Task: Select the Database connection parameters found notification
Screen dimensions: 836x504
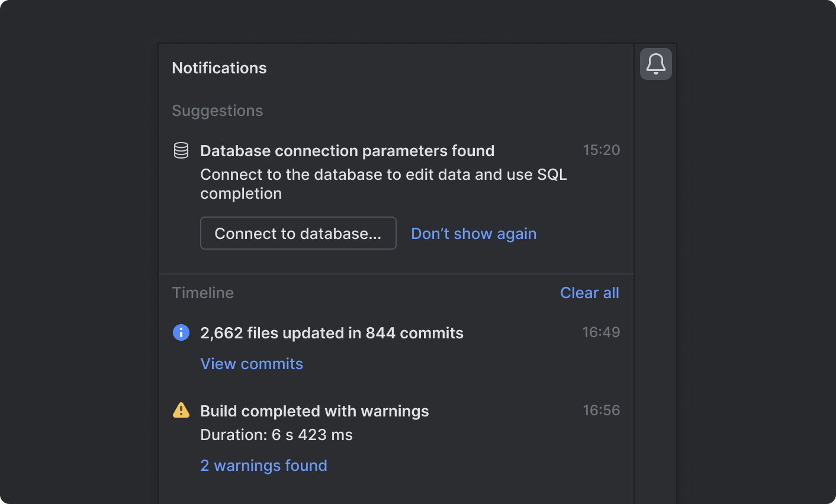Action: (348, 150)
